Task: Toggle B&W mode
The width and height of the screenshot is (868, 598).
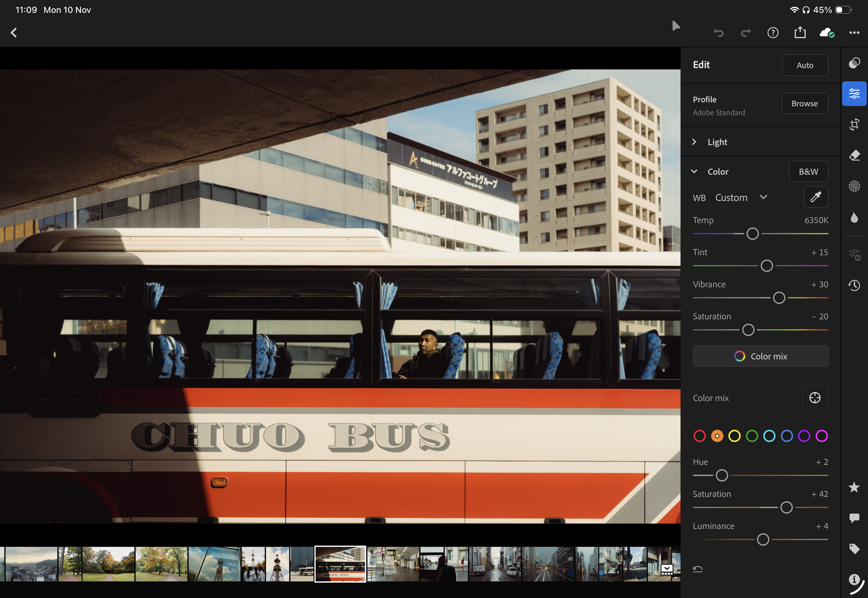Action: [x=808, y=172]
